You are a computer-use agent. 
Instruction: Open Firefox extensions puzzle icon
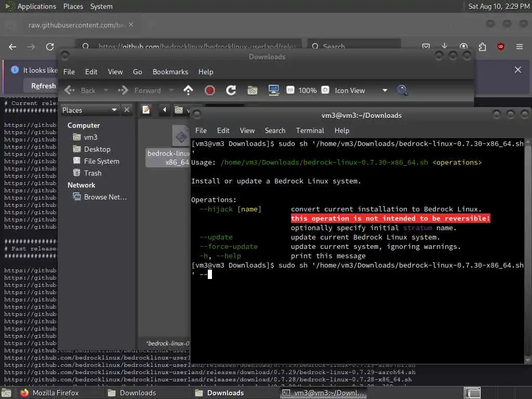(x=482, y=46)
